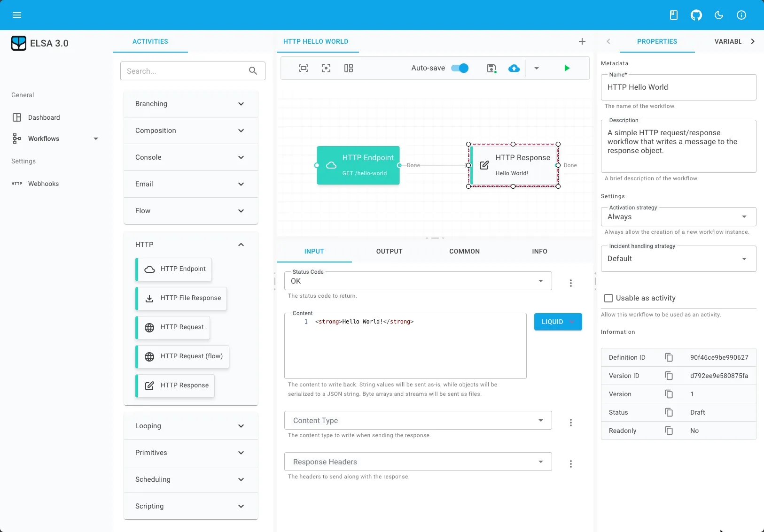This screenshot has width=764, height=532.
Task: Switch to the INFO tab
Action: point(539,251)
